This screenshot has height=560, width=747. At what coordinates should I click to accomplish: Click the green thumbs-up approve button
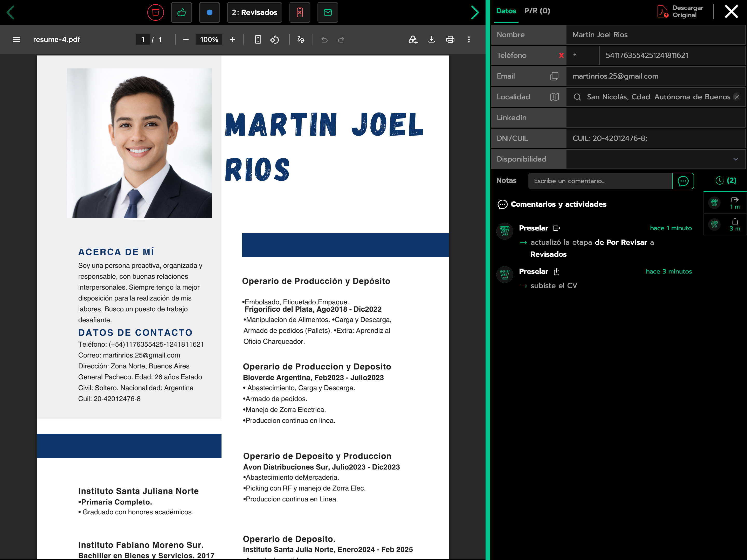[181, 12]
